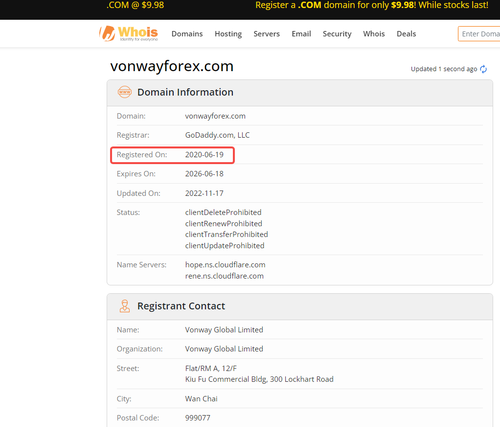Open the Servers menu

(267, 34)
